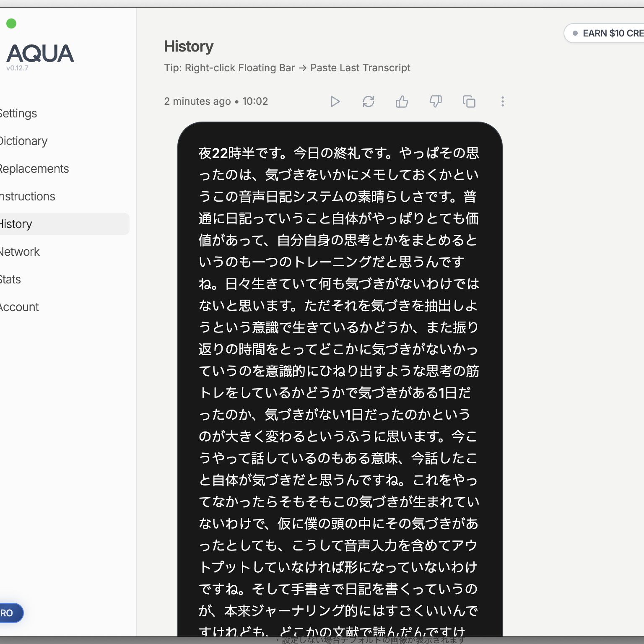Screen dimensions: 644x644
Task: Open the Network section
Action: 20,252
